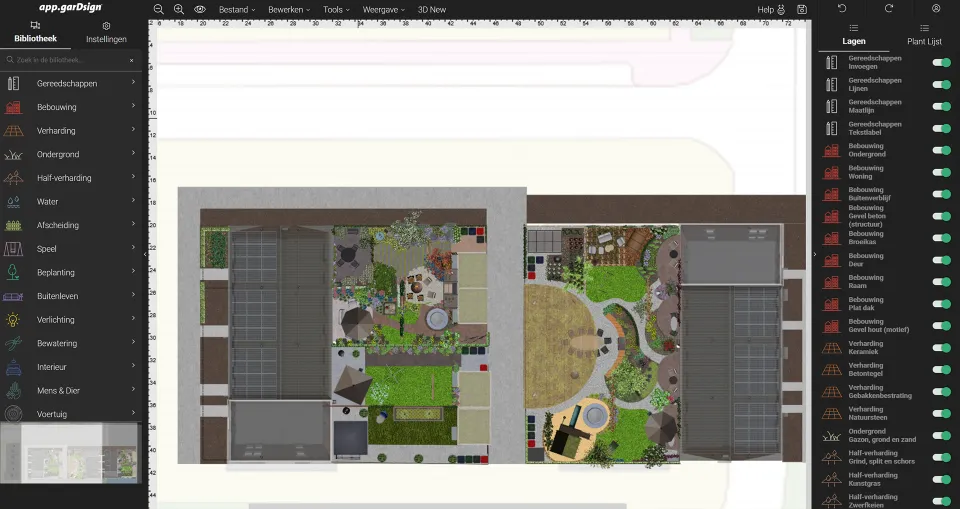
Task: Expand the Gereedschappen category chevron
Action: coord(133,81)
